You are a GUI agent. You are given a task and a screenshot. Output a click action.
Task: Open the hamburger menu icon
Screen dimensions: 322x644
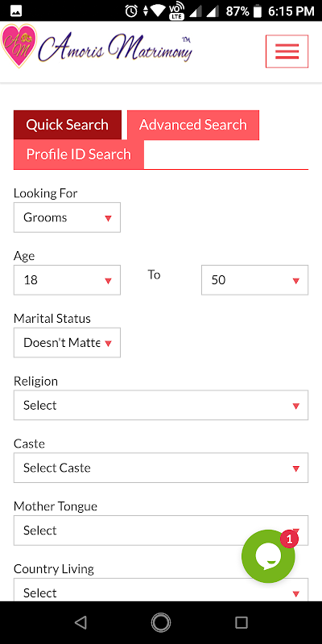(x=287, y=52)
